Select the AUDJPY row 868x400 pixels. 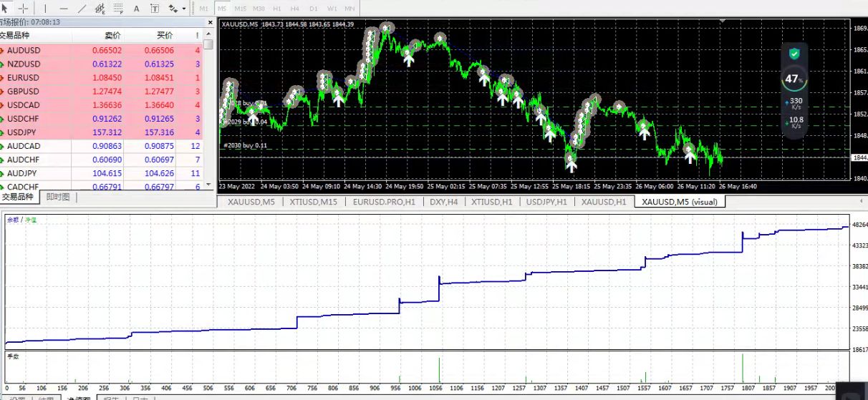pos(101,173)
